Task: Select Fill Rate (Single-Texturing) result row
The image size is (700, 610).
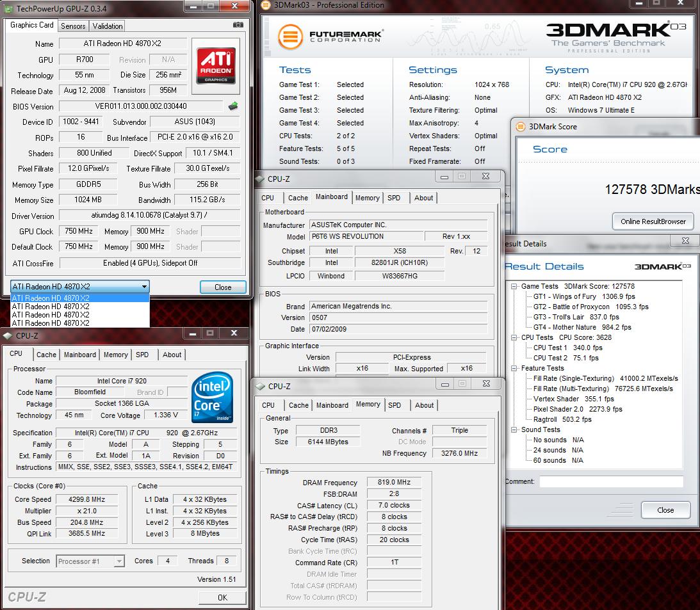Action: tap(605, 379)
